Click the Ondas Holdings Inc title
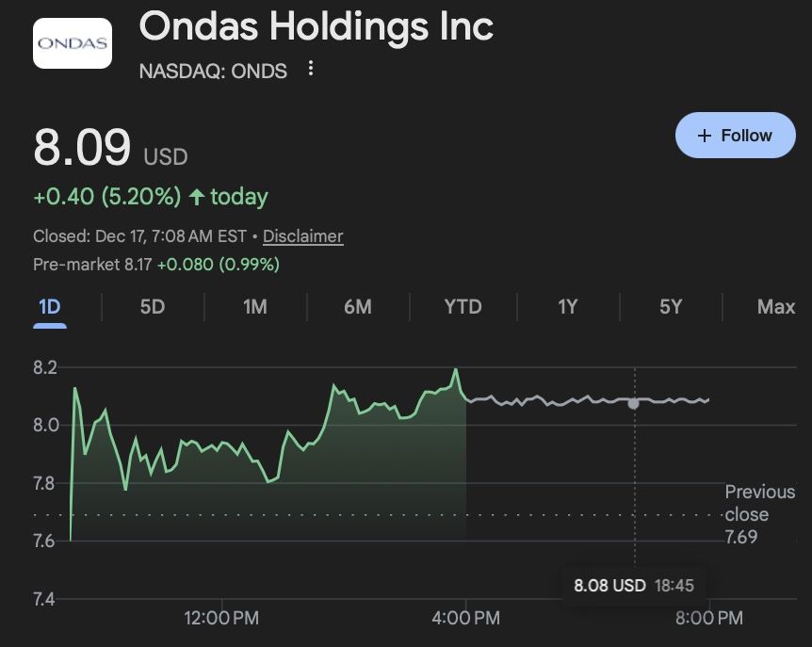Viewport: 812px width, 647px height. coord(317,27)
